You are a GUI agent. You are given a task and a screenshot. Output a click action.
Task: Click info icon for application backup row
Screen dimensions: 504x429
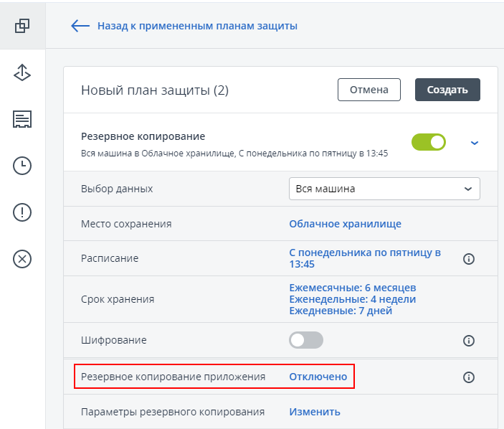[469, 377]
